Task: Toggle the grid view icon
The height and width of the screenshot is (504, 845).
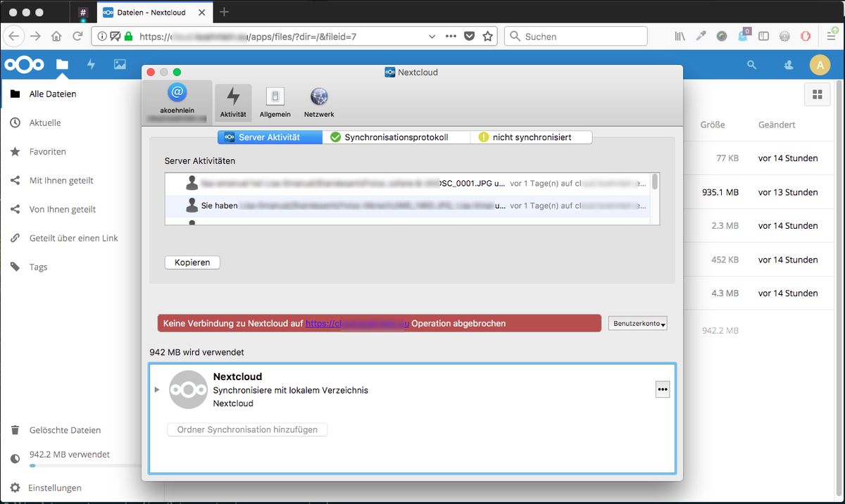Action: (x=817, y=94)
